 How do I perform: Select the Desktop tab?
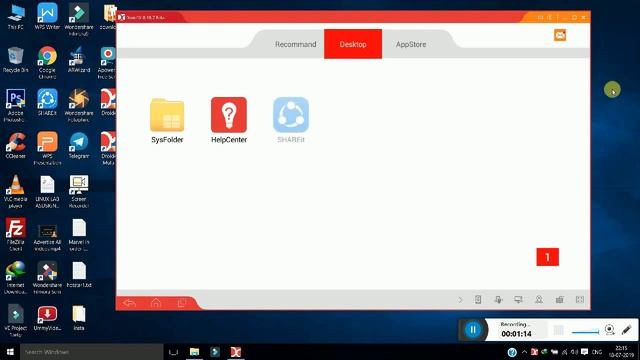[x=353, y=44]
